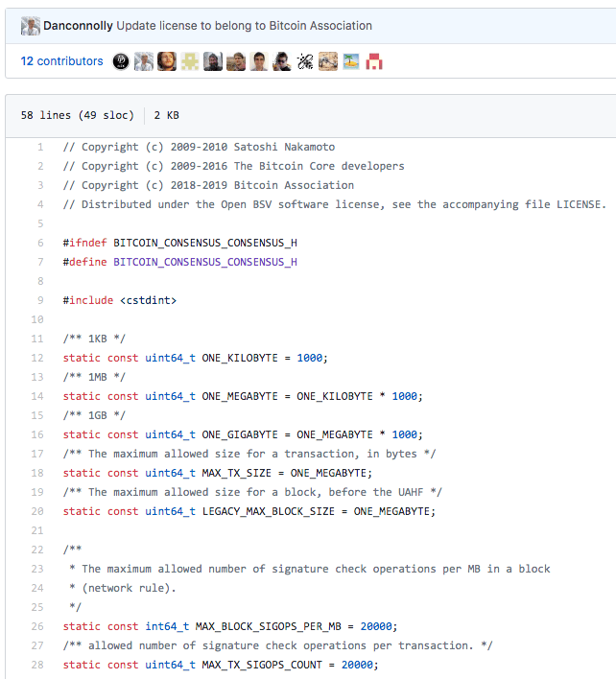Click the #include <cstdint> code line
616x679 pixels.
pyautogui.click(x=120, y=300)
